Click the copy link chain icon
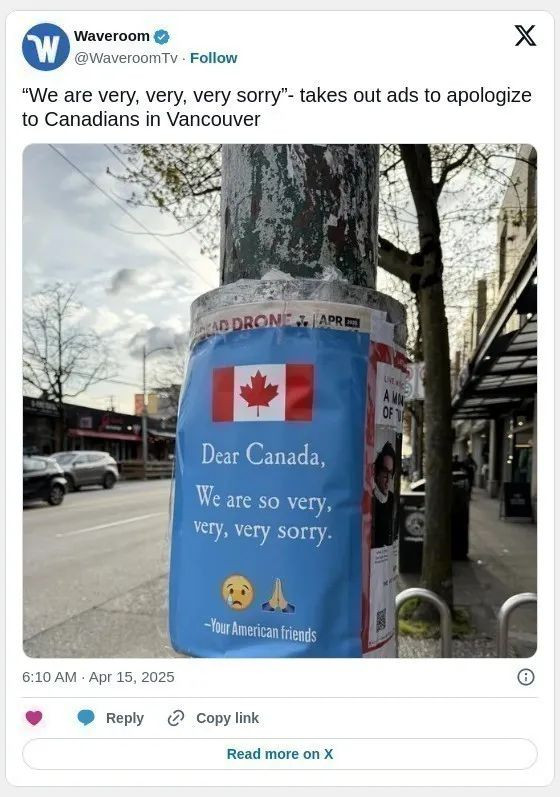Screen dimensions: 560x797 (175, 718)
